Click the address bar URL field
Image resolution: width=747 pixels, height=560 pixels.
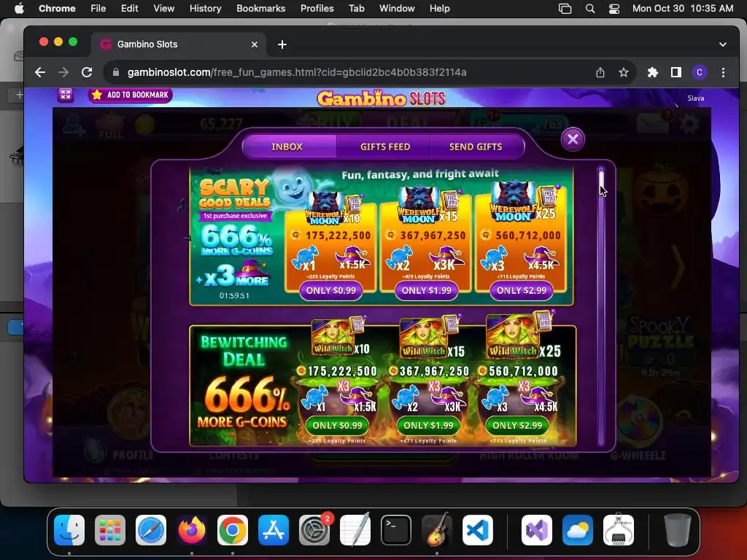[352, 72]
